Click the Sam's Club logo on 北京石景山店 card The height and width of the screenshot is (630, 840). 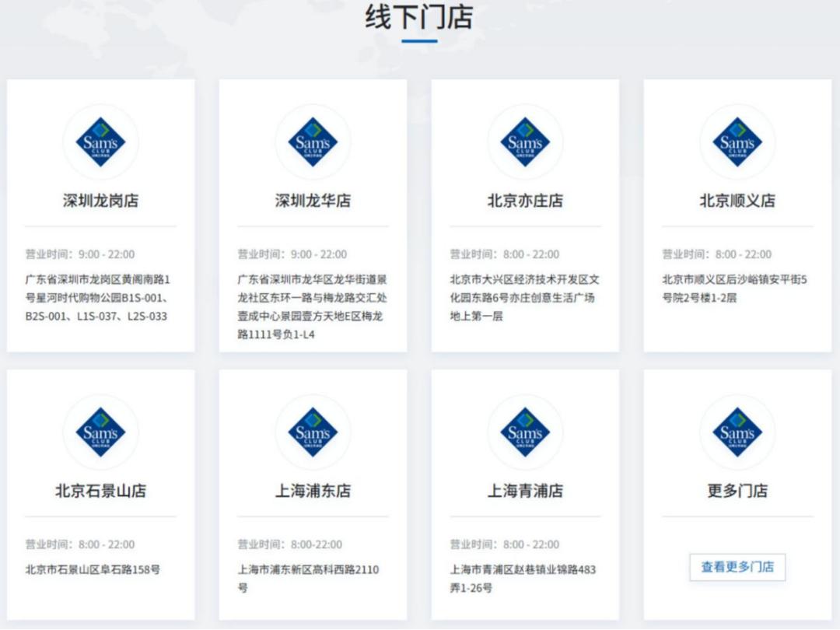point(100,433)
